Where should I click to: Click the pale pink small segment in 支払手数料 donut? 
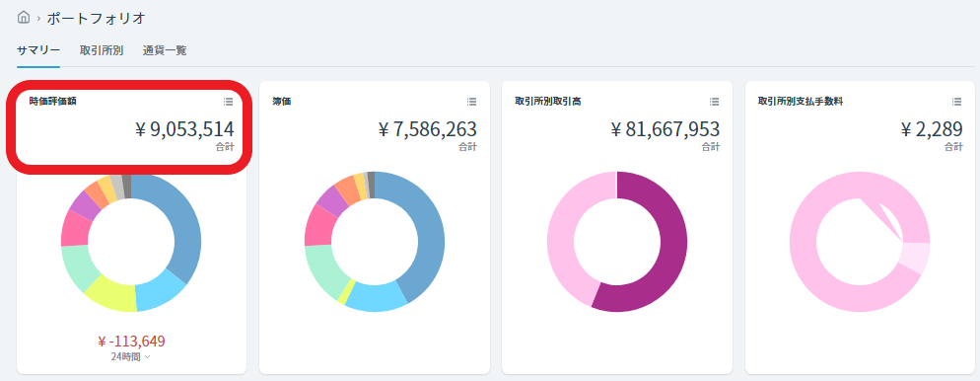[915, 258]
